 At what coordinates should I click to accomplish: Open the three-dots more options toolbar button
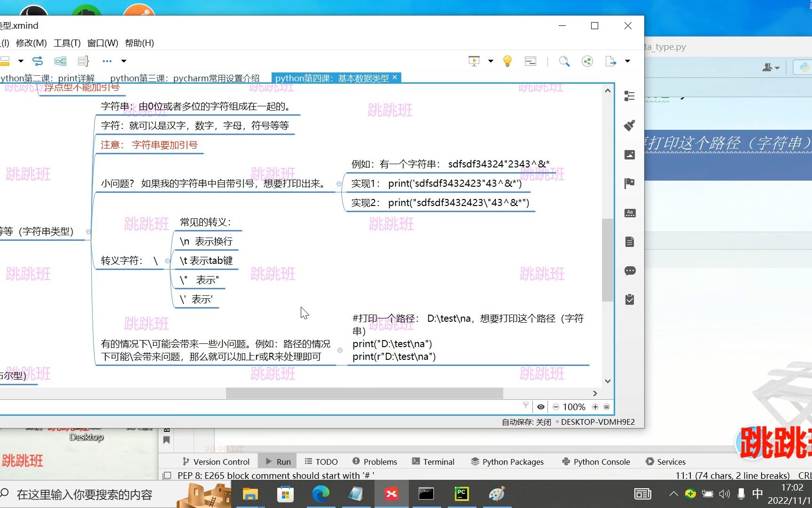coord(107,61)
